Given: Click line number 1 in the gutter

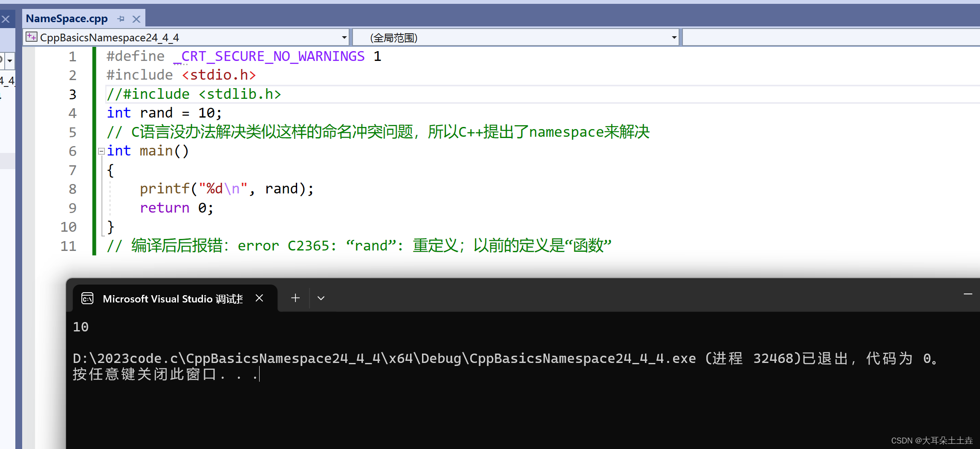Looking at the screenshot, I should (73, 56).
